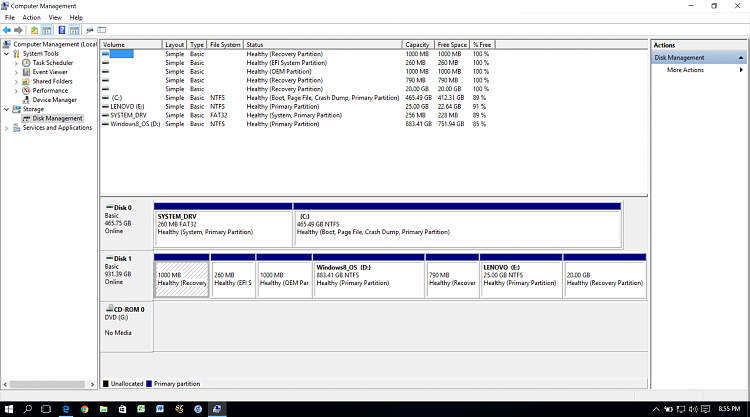Sort by the Capacity column header

point(418,44)
